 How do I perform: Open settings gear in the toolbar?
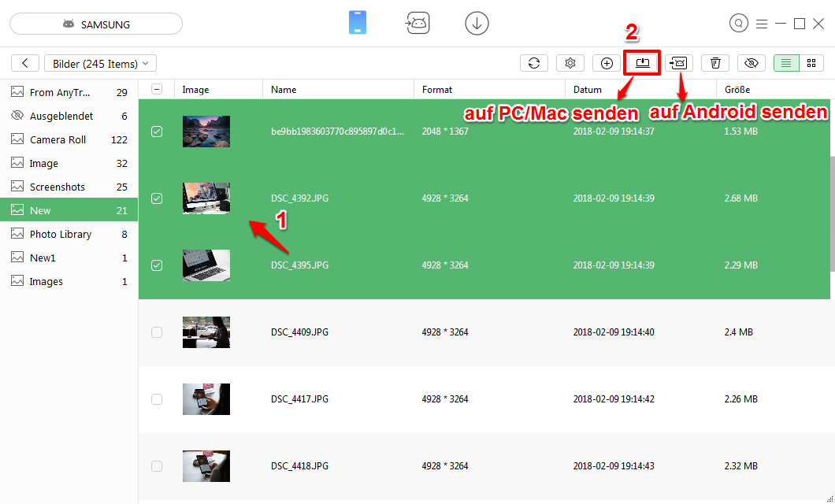pyautogui.click(x=570, y=64)
